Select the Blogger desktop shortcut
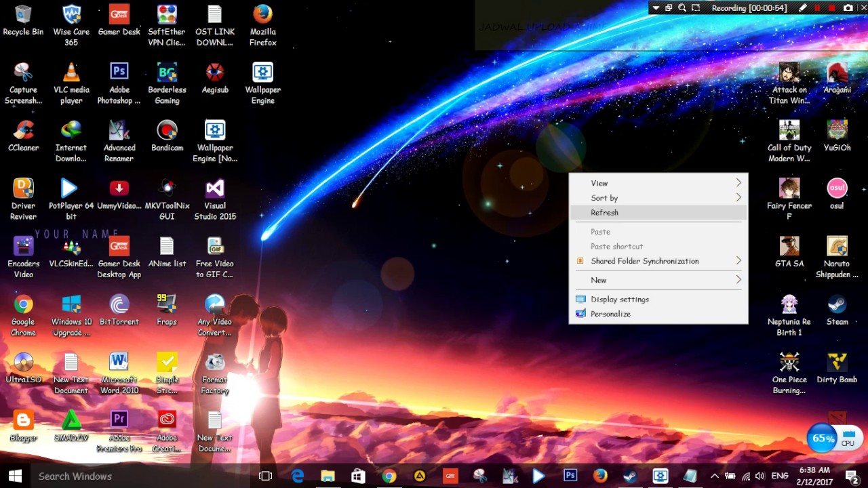 pos(23,426)
